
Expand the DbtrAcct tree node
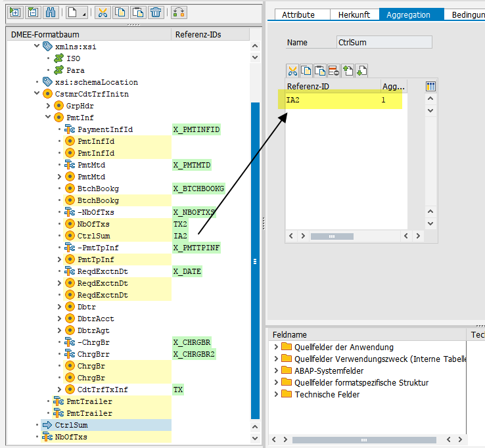coord(60,319)
